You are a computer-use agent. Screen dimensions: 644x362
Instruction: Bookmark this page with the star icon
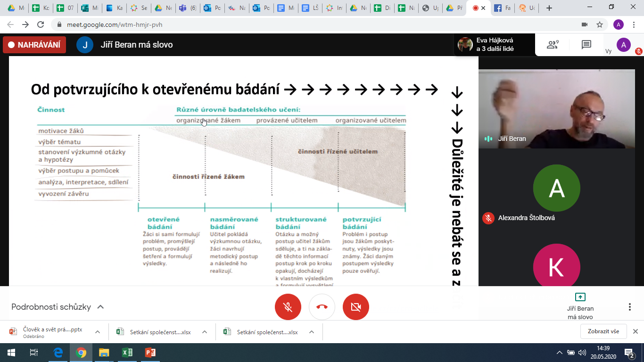click(600, 25)
